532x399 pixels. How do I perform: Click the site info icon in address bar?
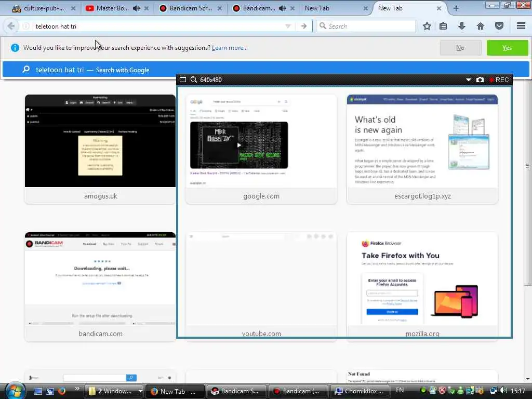26,26
